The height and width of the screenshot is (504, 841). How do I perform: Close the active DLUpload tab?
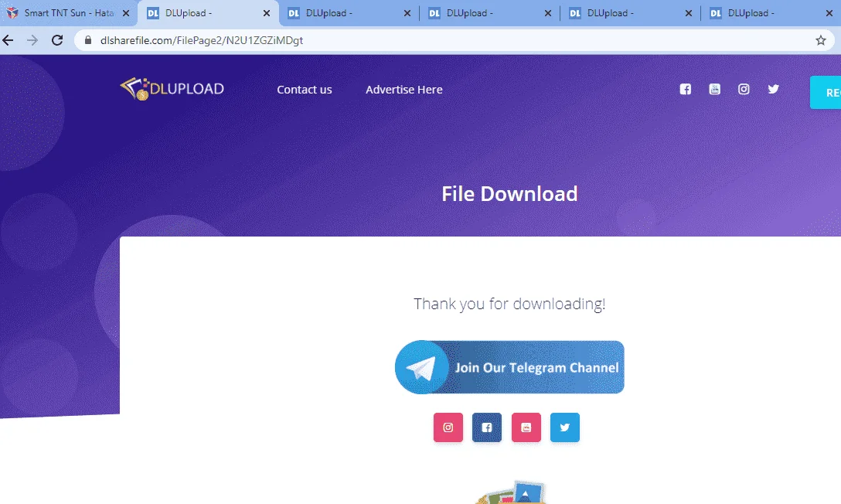pyautogui.click(x=267, y=13)
